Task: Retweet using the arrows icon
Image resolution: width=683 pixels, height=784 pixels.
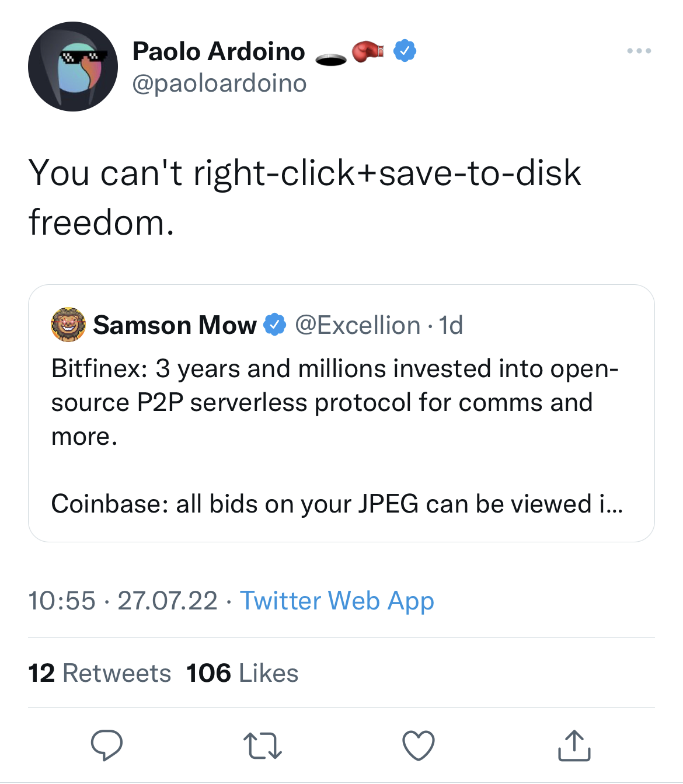Action: [262, 745]
